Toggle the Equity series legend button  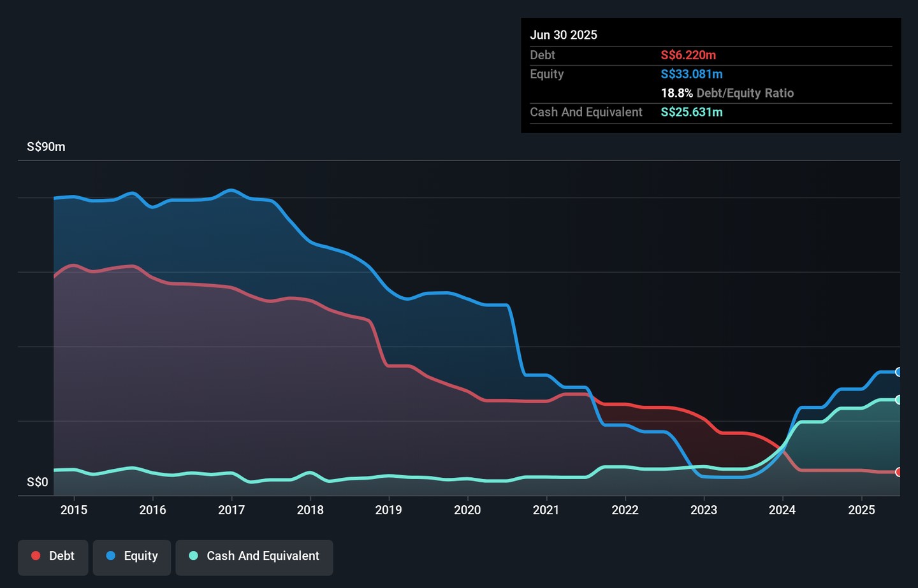coord(132,556)
